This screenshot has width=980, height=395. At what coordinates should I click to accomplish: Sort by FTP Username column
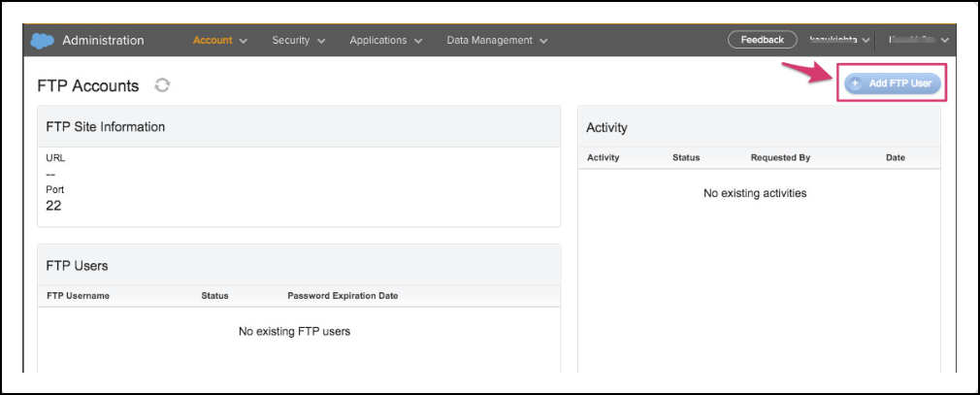pyautogui.click(x=78, y=296)
